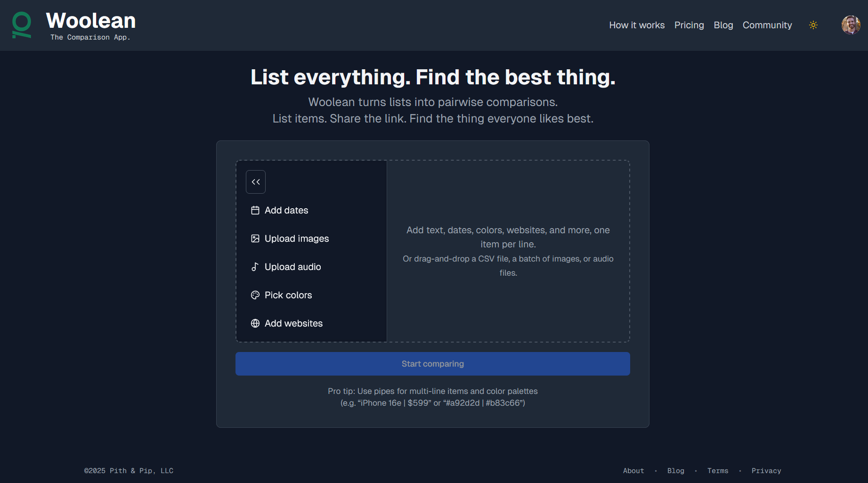The image size is (868, 483).
Task: Open How it works page
Action: click(x=637, y=25)
